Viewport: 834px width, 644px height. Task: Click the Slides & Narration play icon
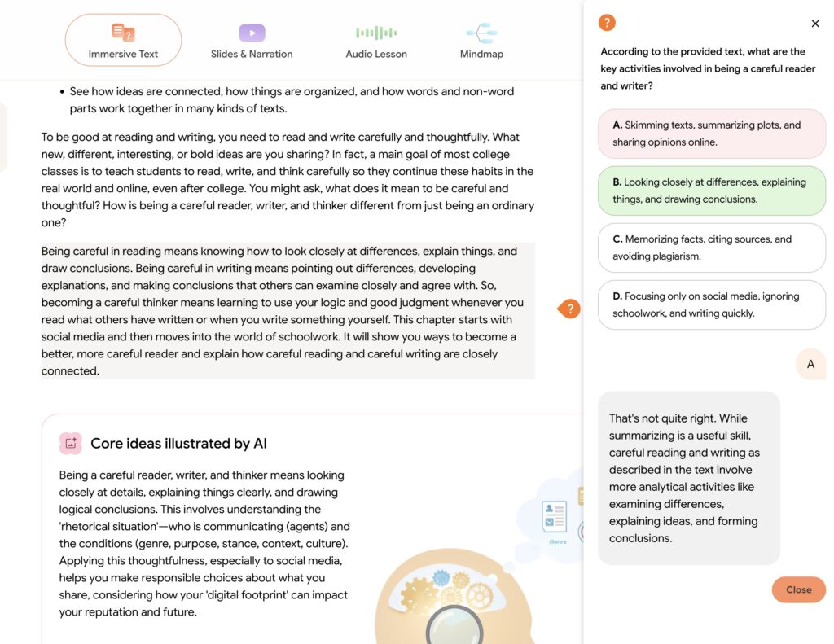click(x=252, y=33)
